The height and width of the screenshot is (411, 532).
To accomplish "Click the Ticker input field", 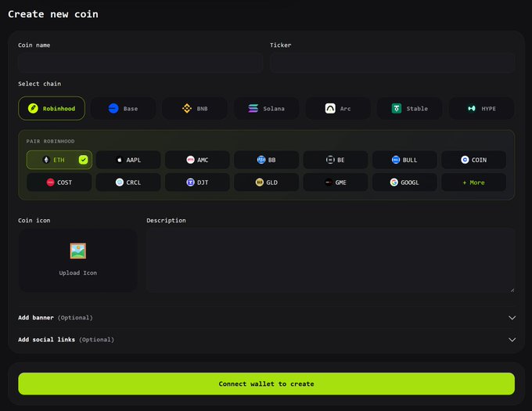I will [393, 63].
